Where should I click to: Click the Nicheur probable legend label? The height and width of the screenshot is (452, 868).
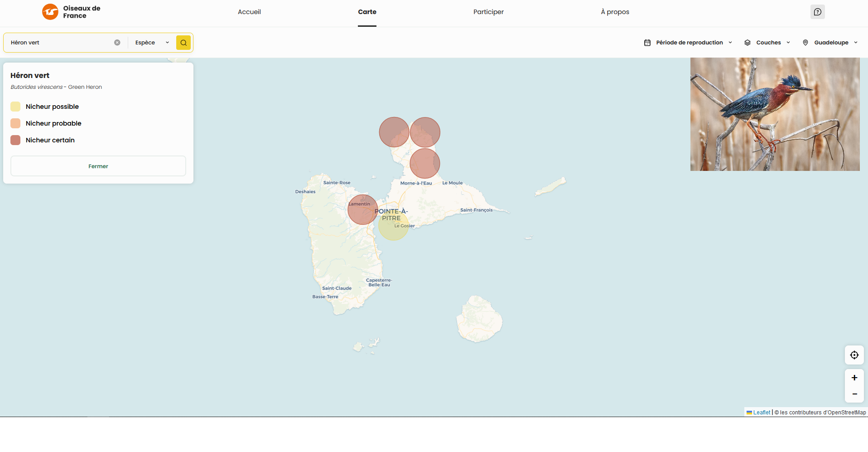pos(53,123)
